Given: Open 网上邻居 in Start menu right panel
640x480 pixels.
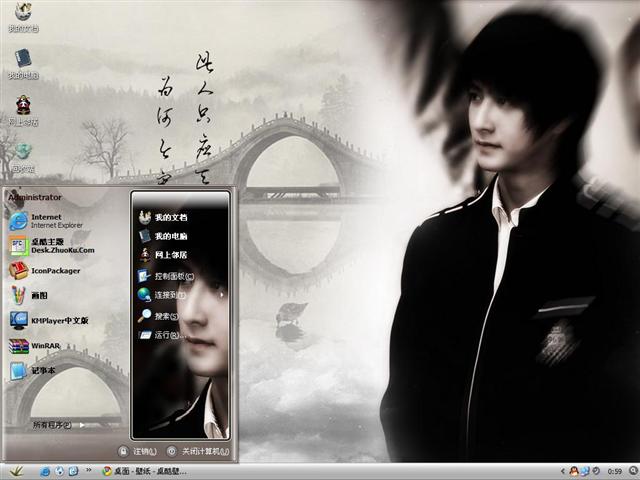Looking at the screenshot, I should (x=163, y=255).
